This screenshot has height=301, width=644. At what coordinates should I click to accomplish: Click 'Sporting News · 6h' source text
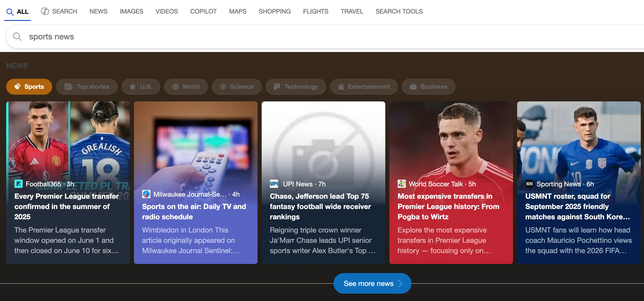click(x=565, y=184)
